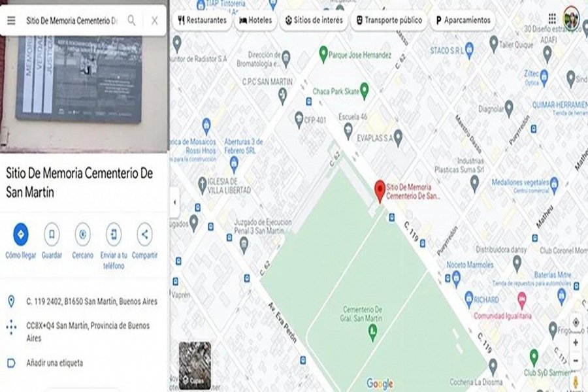Show Transporte público on the map

click(389, 20)
